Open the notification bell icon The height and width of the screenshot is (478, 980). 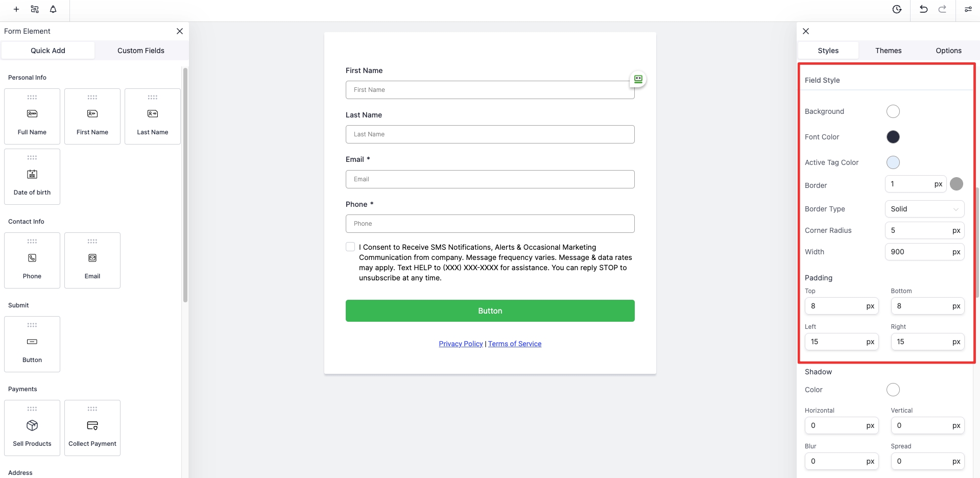[x=53, y=9]
